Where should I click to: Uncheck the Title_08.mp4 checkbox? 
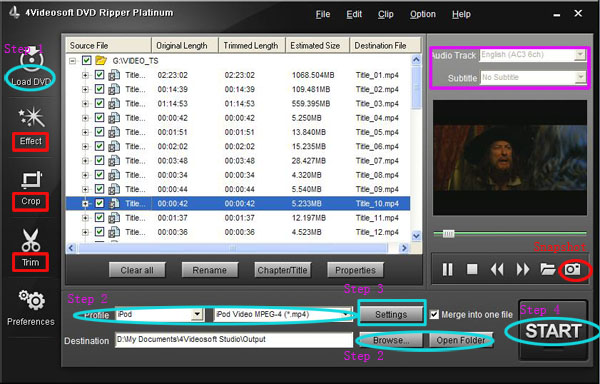coord(99,175)
